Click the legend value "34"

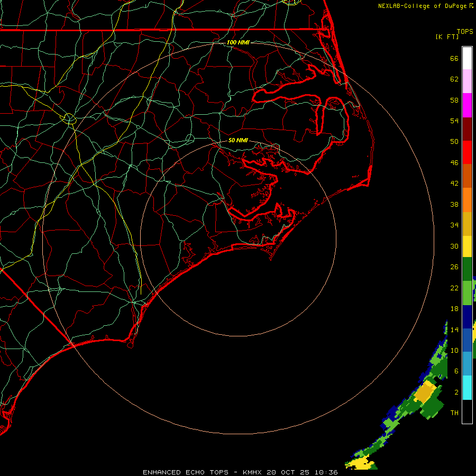(454, 225)
